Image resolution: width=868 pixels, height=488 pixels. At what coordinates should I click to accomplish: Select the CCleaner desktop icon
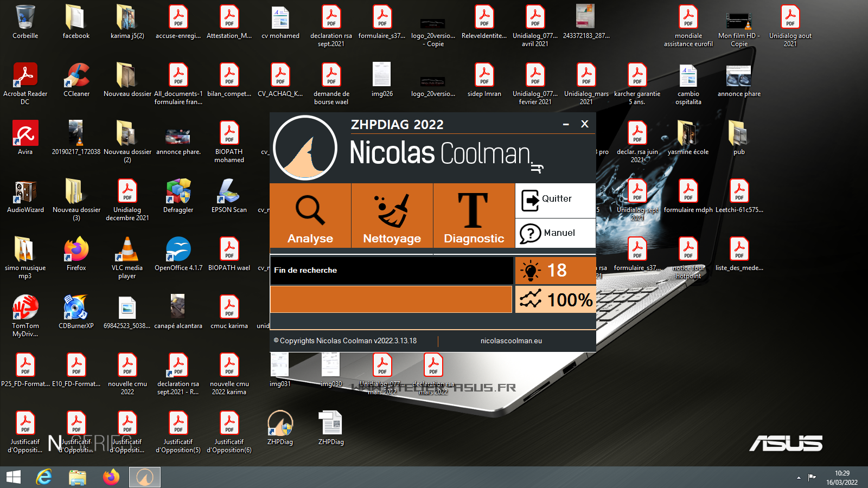(x=76, y=80)
